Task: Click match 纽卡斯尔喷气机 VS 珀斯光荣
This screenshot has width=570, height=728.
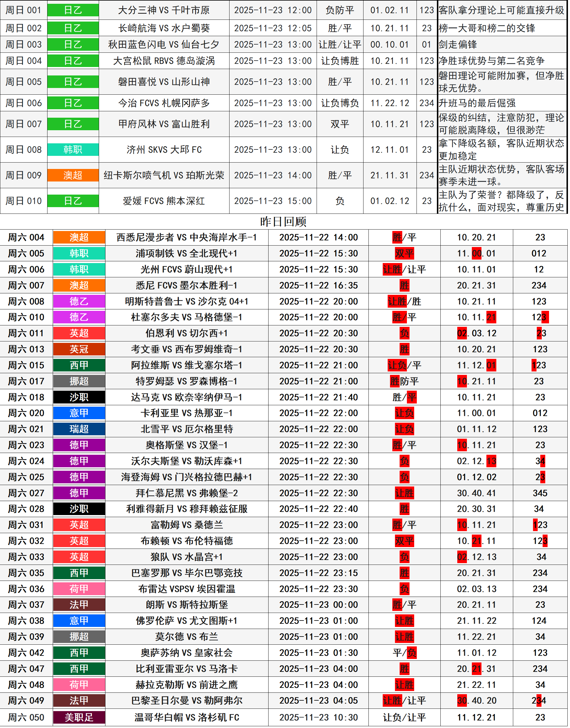Action: [x=164, y=175]
